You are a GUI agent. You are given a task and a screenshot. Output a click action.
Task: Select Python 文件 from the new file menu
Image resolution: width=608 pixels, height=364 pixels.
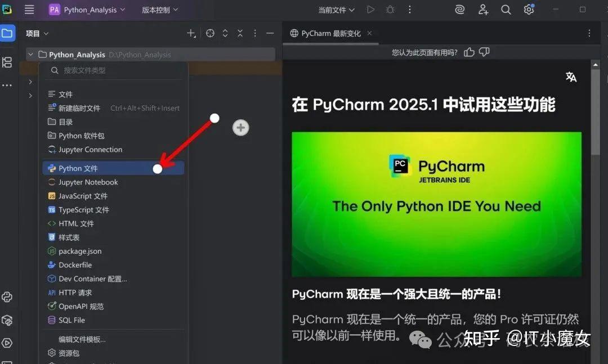[x=79, y=168]
